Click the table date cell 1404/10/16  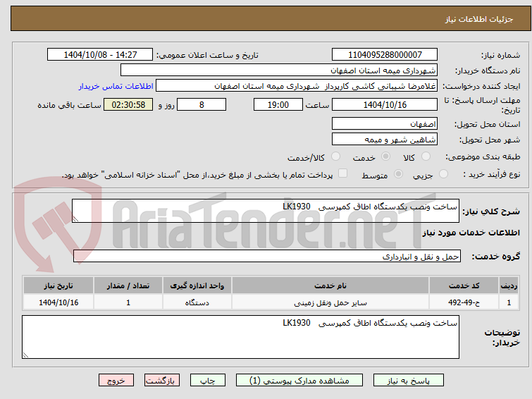pos(58,302)
